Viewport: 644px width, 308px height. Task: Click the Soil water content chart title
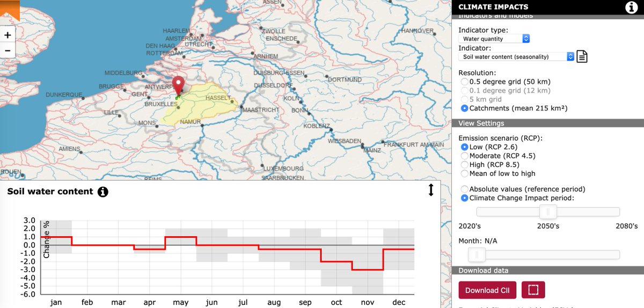[x=50, y=192]
